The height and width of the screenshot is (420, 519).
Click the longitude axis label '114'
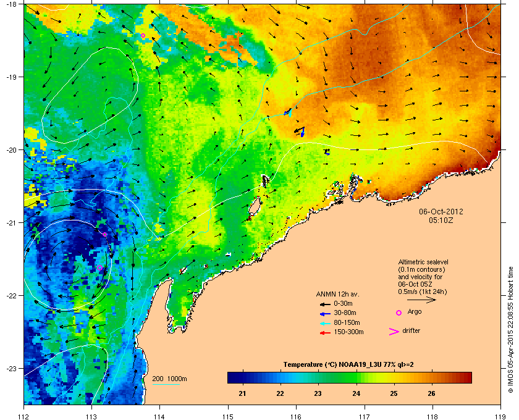(160, 416)
